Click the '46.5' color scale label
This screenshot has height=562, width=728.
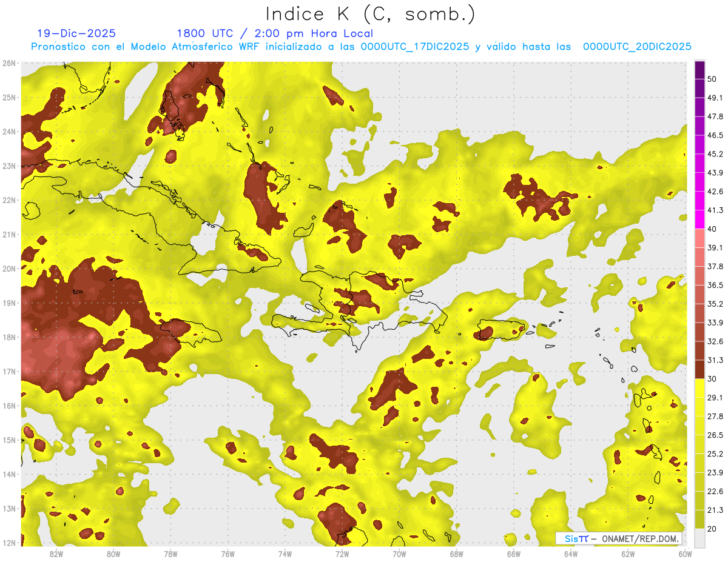(715, 135)
